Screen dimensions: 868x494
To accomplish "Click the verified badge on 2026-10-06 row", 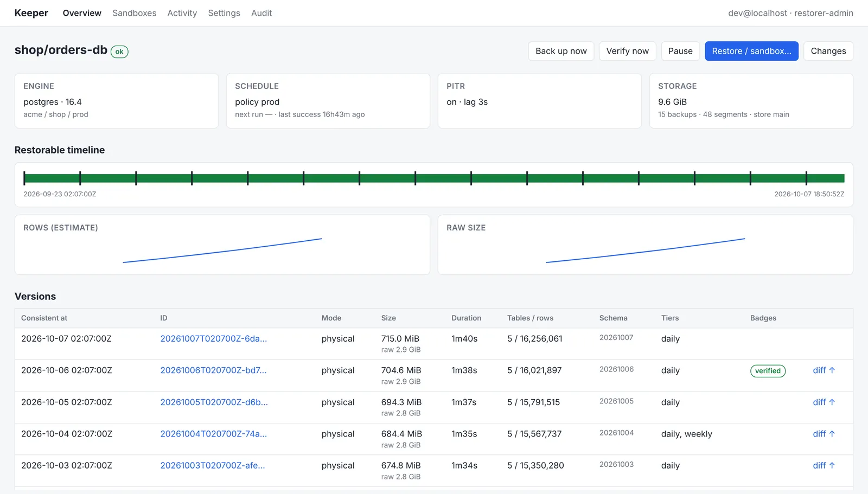I will coord(768,371).
